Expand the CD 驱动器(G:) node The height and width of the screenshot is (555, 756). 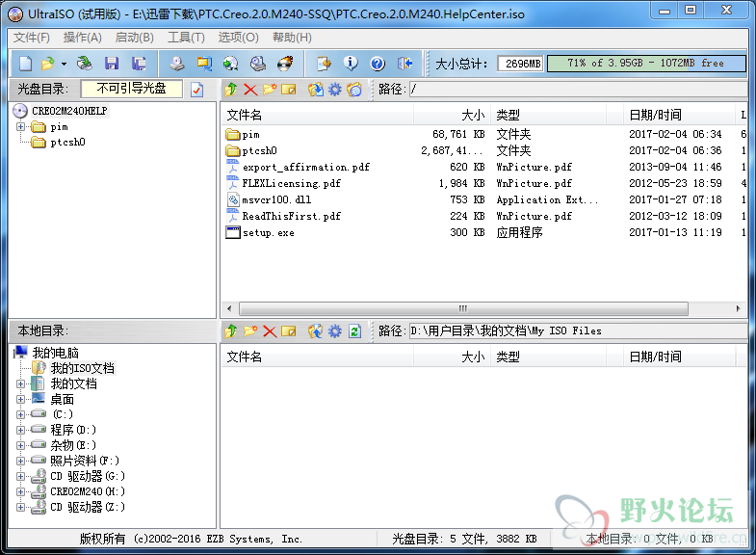pos(21,476)
